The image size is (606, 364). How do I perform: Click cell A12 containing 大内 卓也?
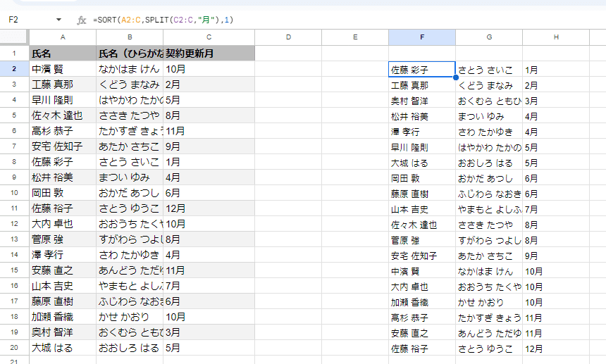point(63,223)
